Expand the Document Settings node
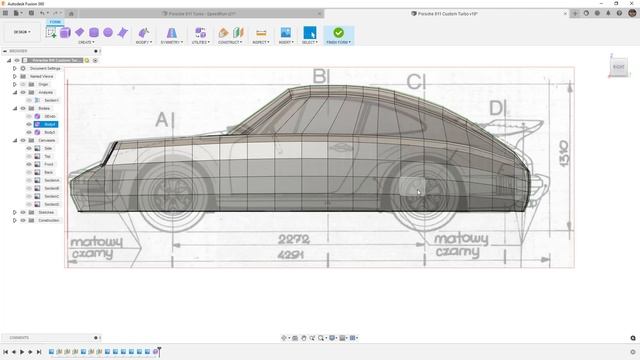640x360 pixels. 15,68
